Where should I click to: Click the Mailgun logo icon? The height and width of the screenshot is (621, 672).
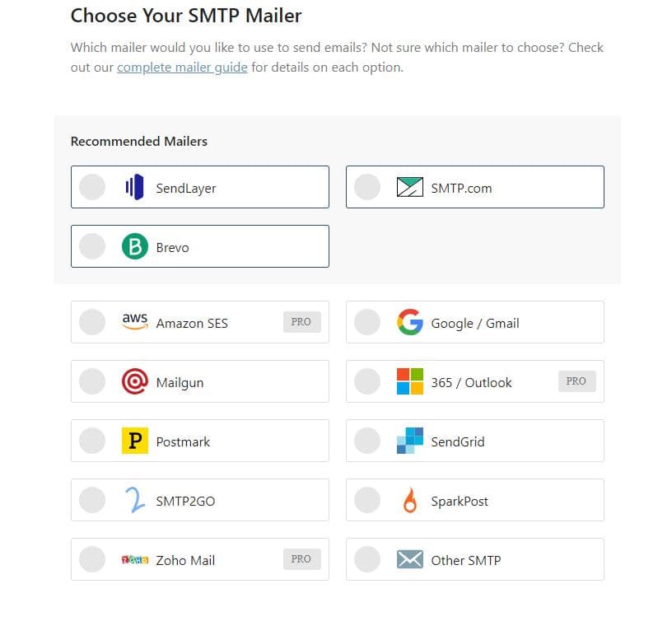point(136,381)
